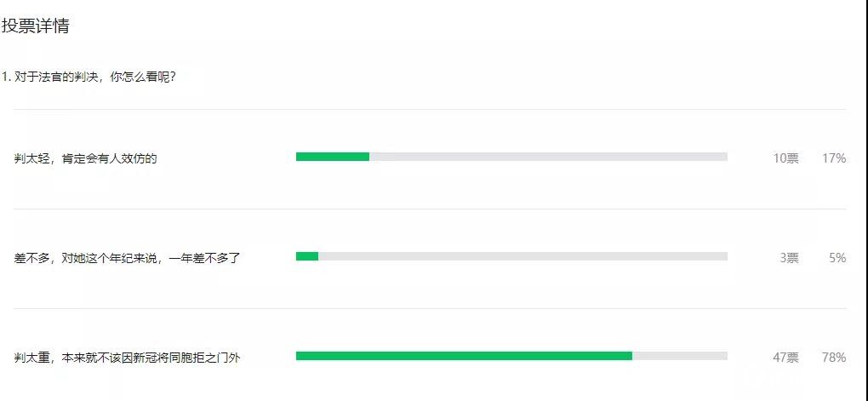Select the option 差不多，对她这个年纪来说

127,258
